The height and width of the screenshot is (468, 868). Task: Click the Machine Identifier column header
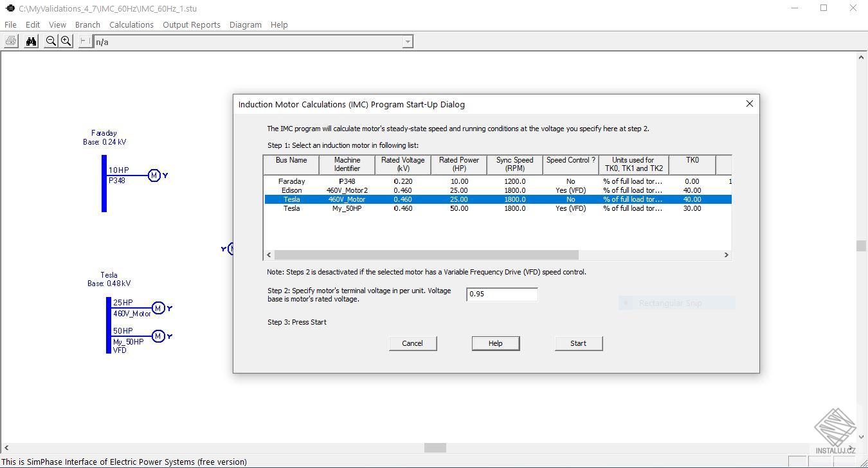[x=347, y=165]
